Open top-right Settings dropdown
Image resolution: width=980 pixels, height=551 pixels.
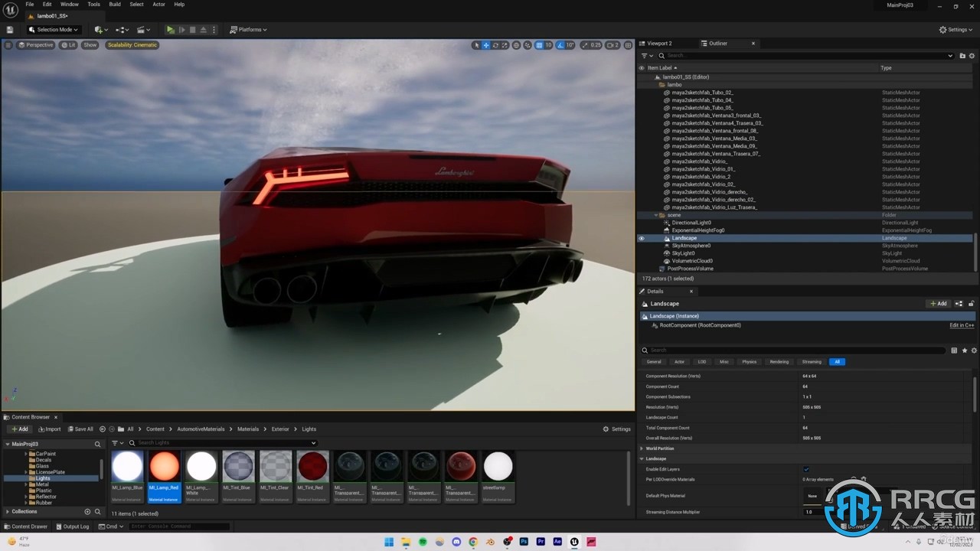[954, 30]
